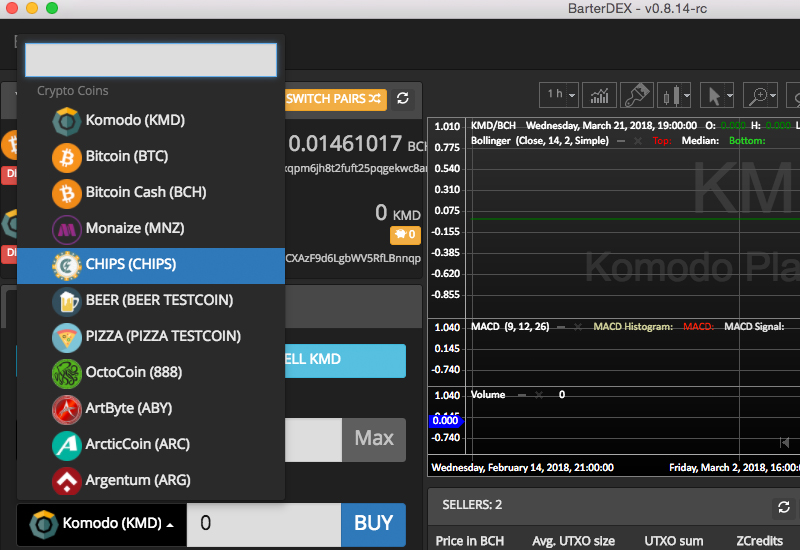Pick Argentum (ARG) coin option

(151, 480)
